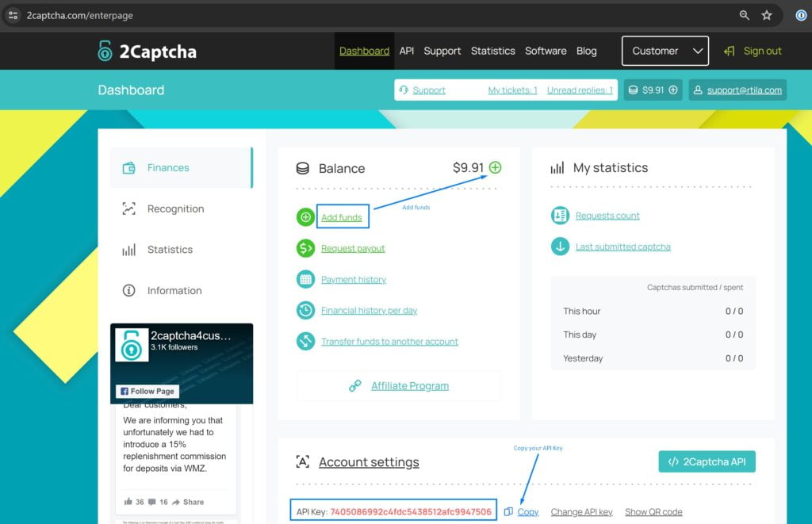Open the Statistics menu item in navbar
This screenshot has height=524, width=812.
coord(493,51)
